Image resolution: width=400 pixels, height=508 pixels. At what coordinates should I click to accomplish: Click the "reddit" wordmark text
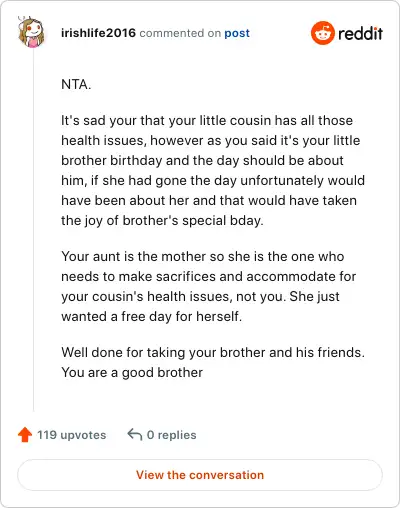[x=360, y=33]
